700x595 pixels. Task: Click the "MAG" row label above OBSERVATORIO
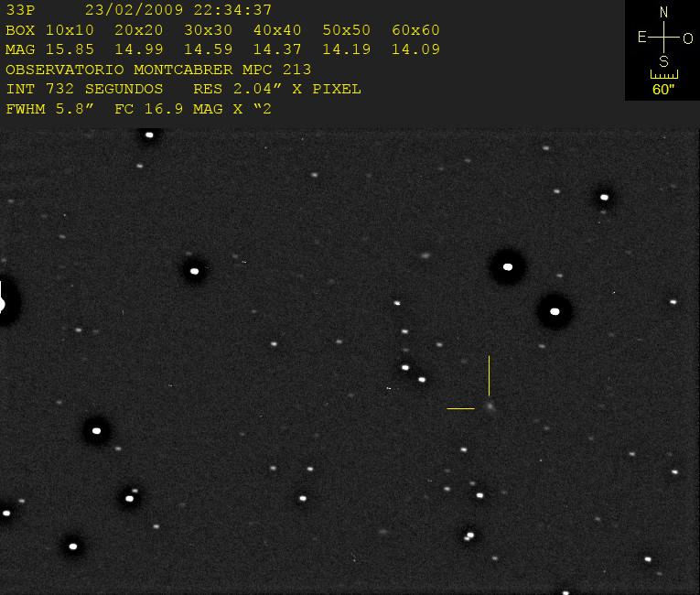[x=20, y=49]
